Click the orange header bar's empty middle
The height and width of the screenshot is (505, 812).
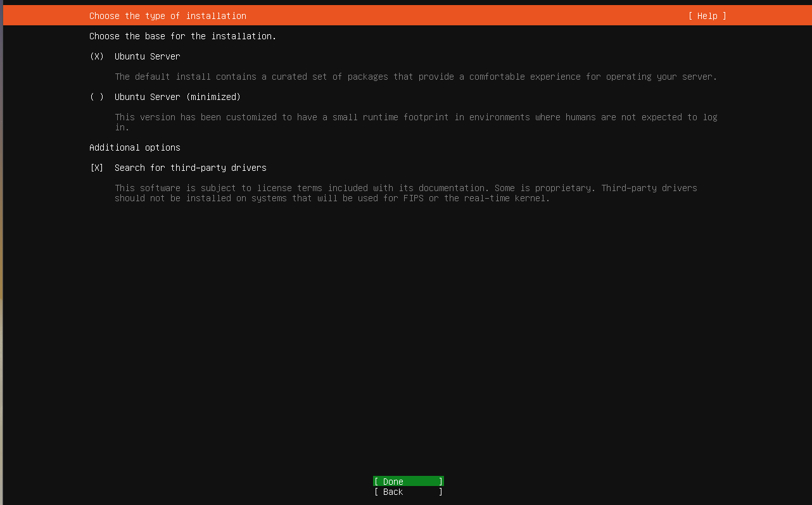[469, 16]
